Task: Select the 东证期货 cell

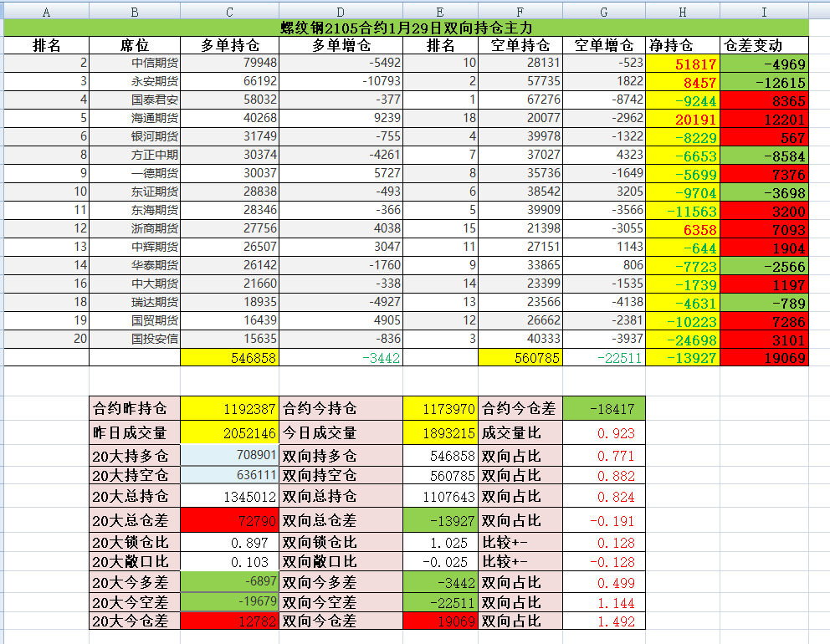Action: pyautogui.click(x=135, y=192)
